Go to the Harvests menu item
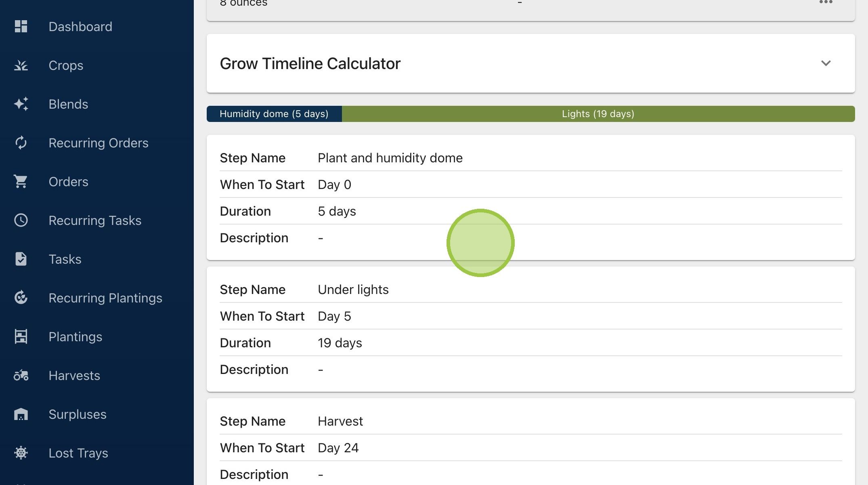The height and width of the screenshot is (485, 868). (x=74, y=375)
